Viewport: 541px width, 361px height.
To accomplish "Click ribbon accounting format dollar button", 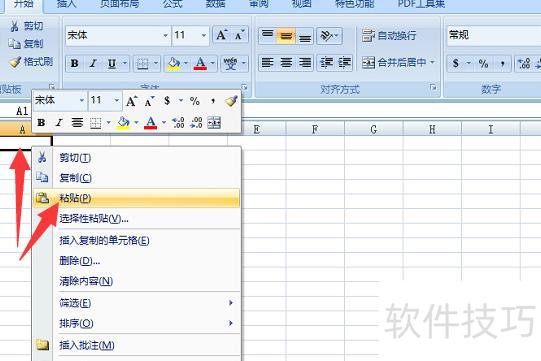I will click(x=456, y=64).
